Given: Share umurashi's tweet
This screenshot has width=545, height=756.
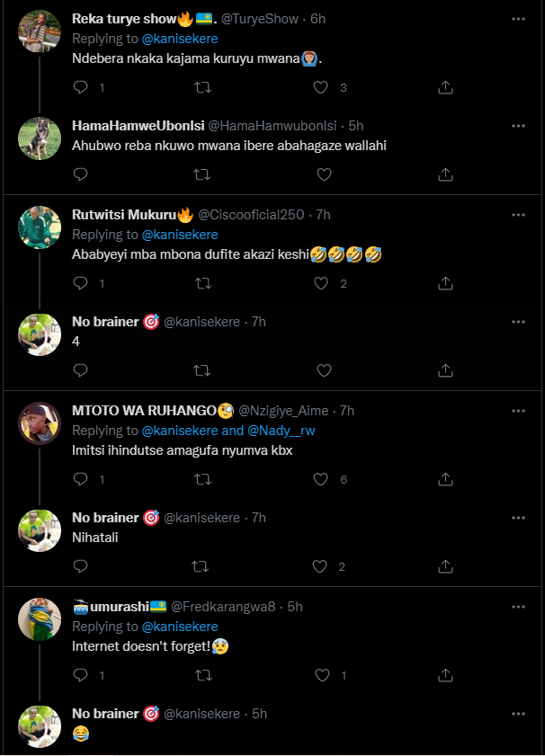Looking at the screenshot, I should [x=444, y=675].
